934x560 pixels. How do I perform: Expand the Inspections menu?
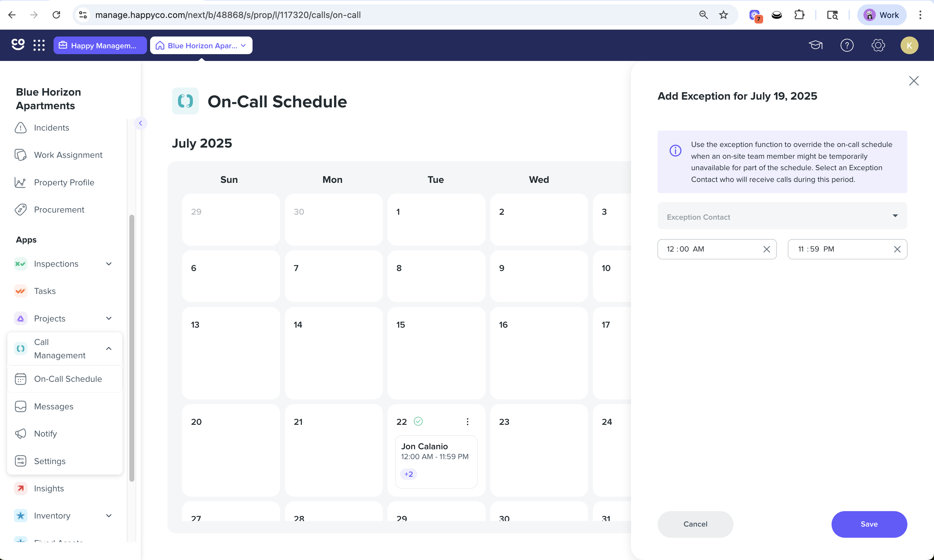pos(64,264)
